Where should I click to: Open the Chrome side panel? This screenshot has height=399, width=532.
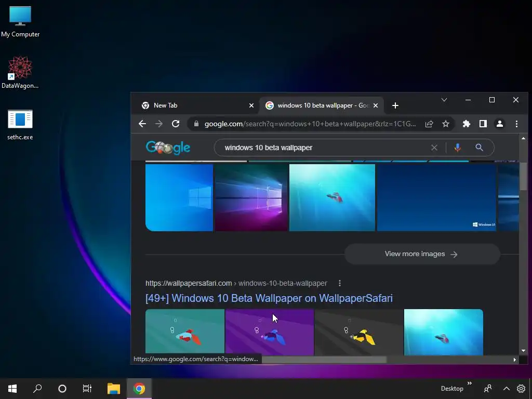[483, 124]
